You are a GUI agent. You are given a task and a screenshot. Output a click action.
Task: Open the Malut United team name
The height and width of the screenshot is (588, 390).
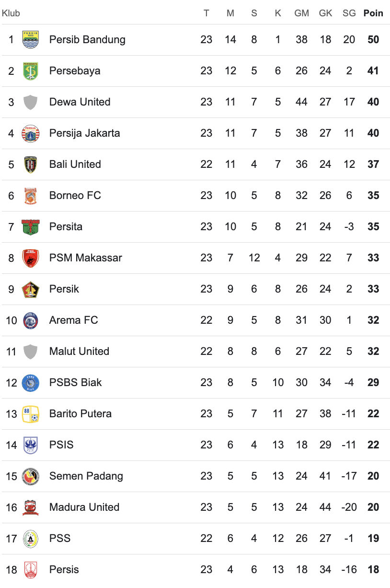pos(79,351)
